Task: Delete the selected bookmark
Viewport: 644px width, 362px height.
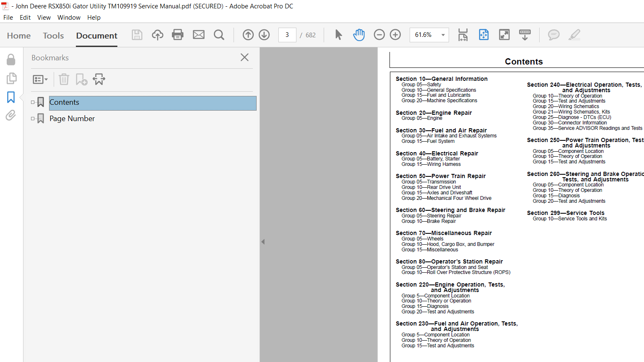Action: pos(64,79)
